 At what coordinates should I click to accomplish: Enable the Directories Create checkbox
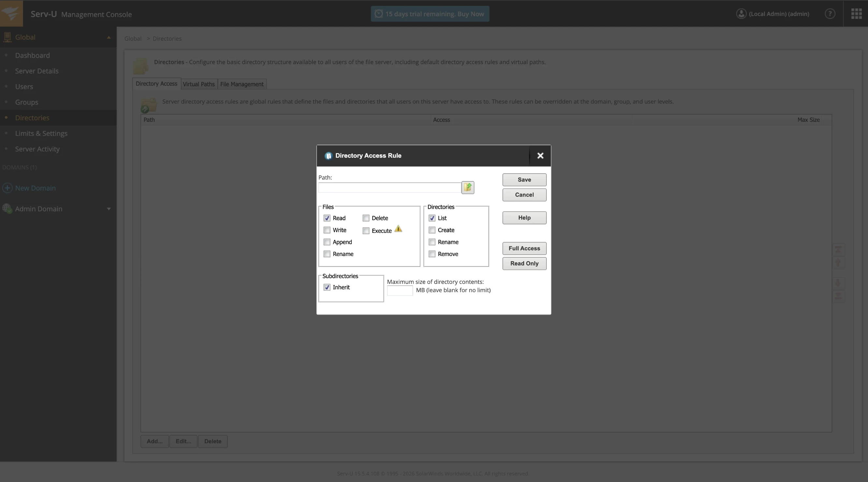tap(432, 230)
